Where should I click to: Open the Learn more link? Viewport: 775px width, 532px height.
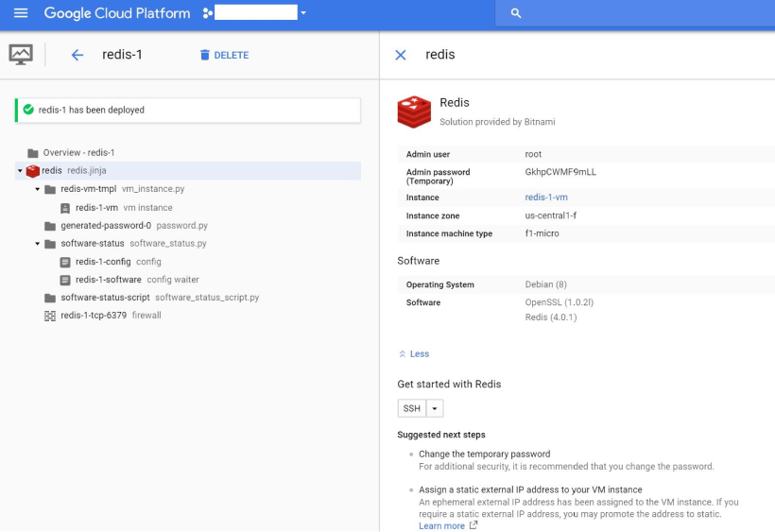click(x=441, y=525)
